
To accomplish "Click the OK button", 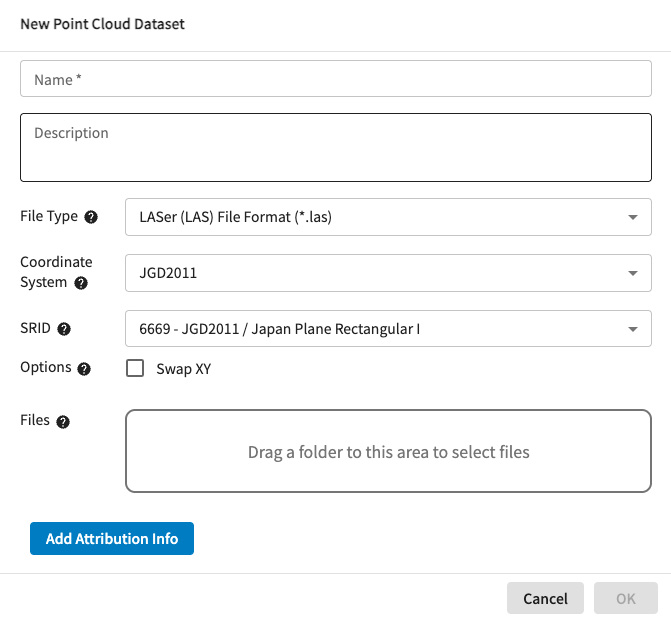I will [625, 598].
